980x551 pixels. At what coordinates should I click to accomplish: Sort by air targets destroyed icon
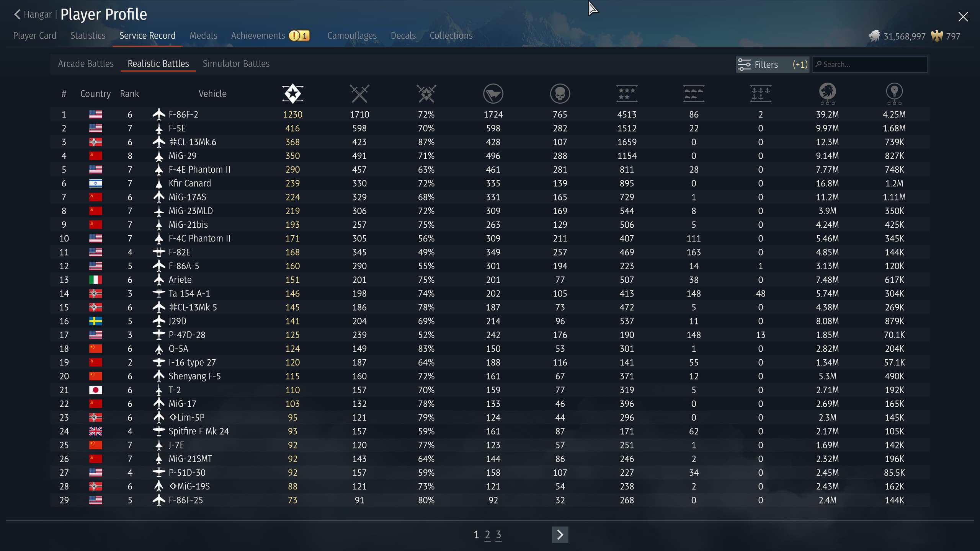(694, 93)
